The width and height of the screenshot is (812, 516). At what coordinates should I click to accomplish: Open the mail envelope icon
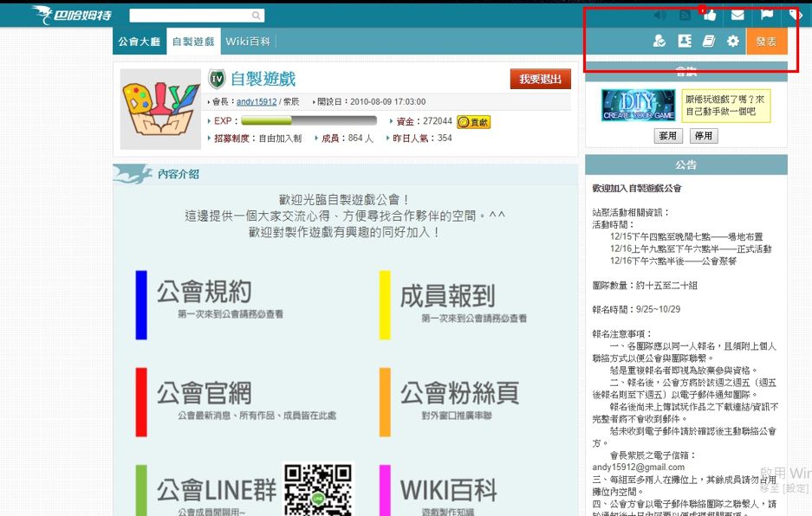pos(737,16)
